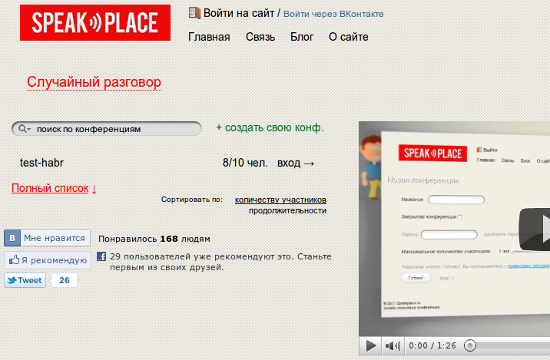
Task: Click the Facebook thumbs-up icon
Action: pos(14,260)
